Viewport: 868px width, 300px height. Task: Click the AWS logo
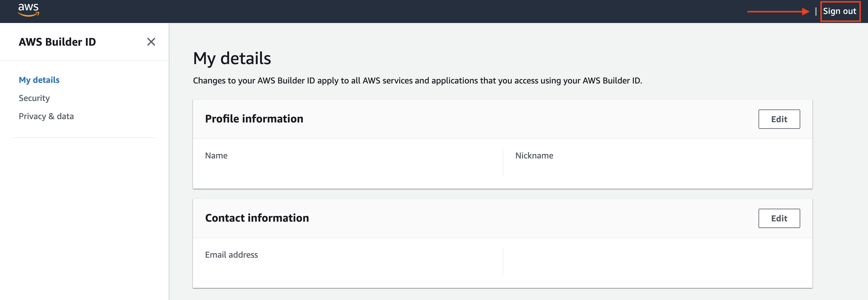29,10
